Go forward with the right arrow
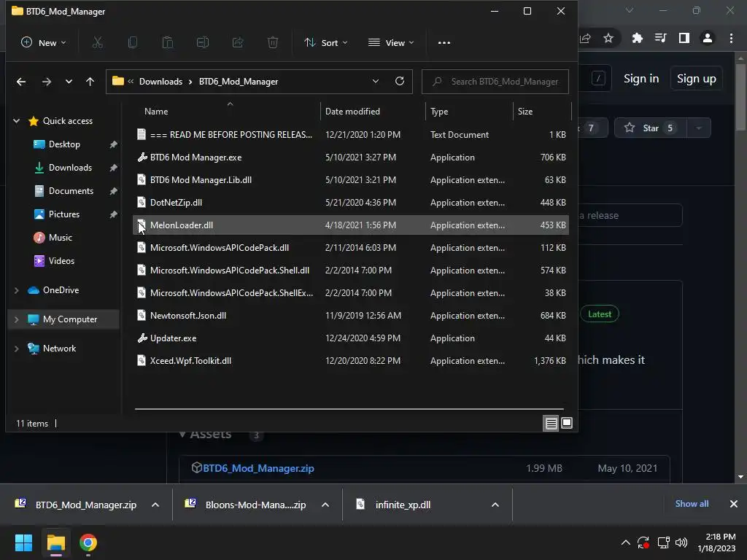 pos(46,82)
